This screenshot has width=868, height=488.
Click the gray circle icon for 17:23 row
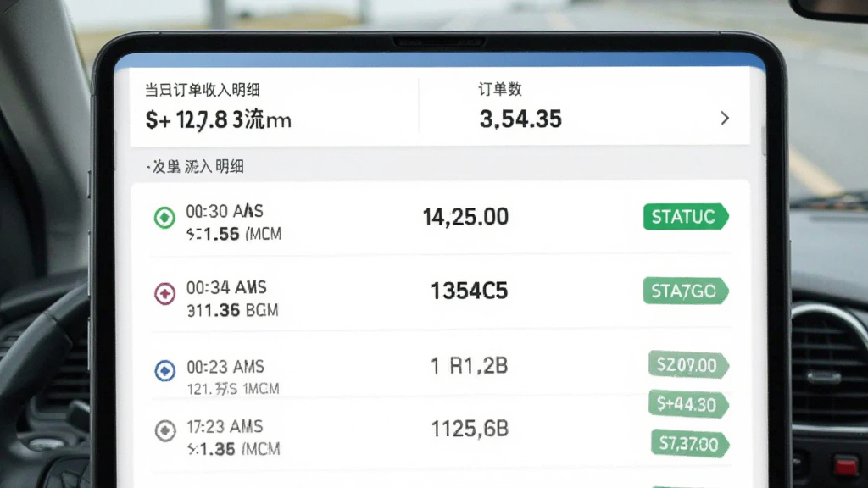pyautogui.click(x=165, y=430)
